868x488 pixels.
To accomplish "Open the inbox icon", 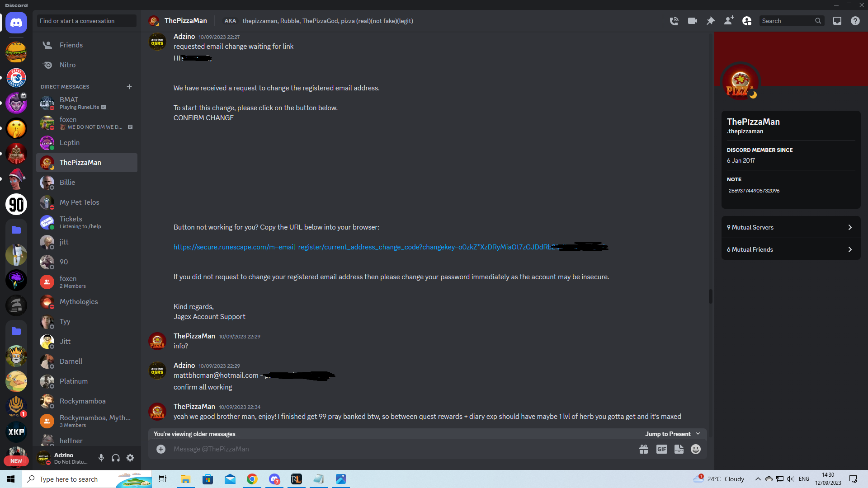I will tap(837, 21).
